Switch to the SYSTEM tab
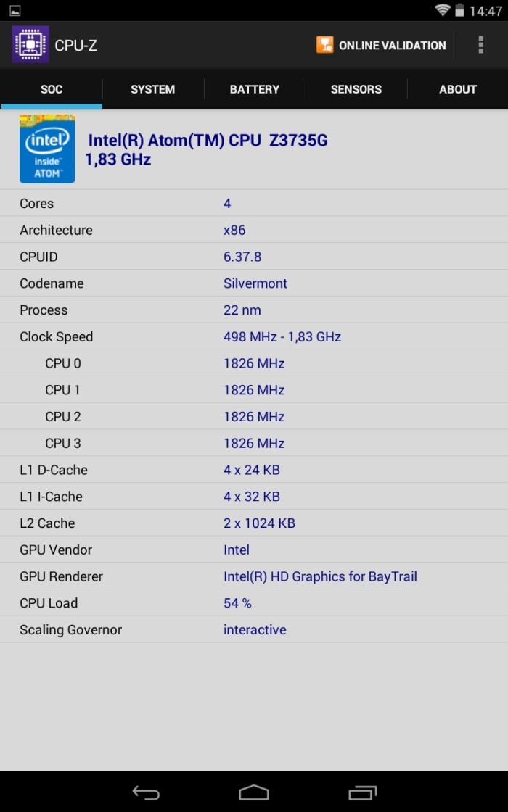508x812 pixels. 153,89
